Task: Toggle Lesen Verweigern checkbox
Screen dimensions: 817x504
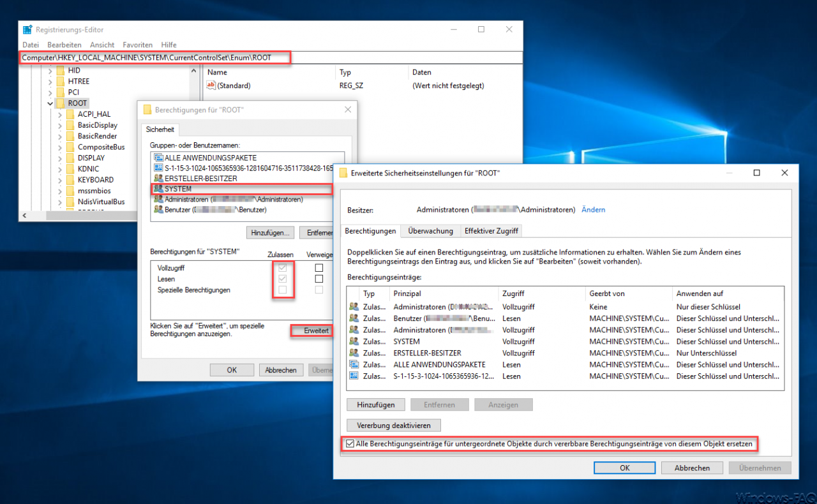Action: (x=319, y=279)
